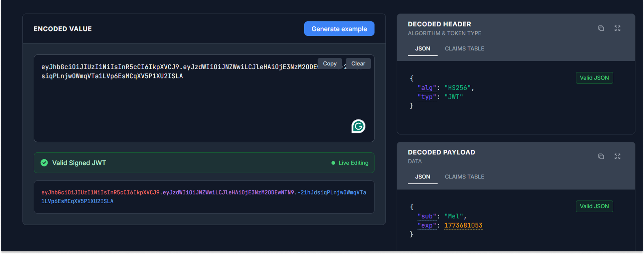Viewport: 644px width, 254px height.
Task: Click the DATA subtitle under Decoded Payload
Action: [415, 161]
